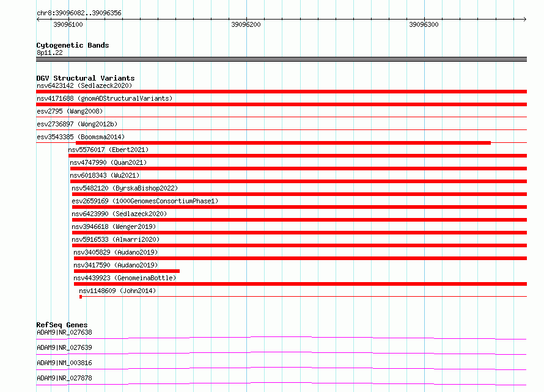Click the nsv6423142 (Sedlazeck2020) variant label

[84, 85]
